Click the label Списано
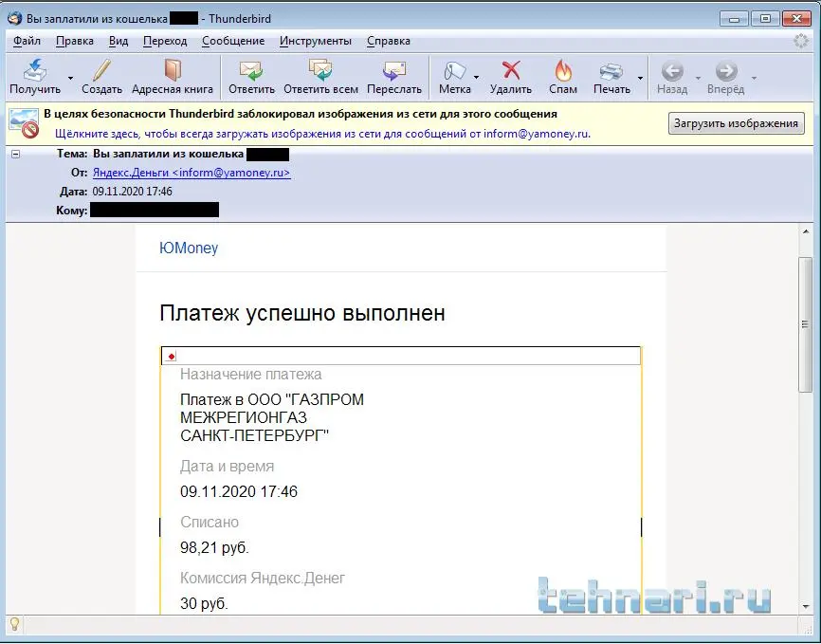The image size is (821, 644). pos(210,522)
